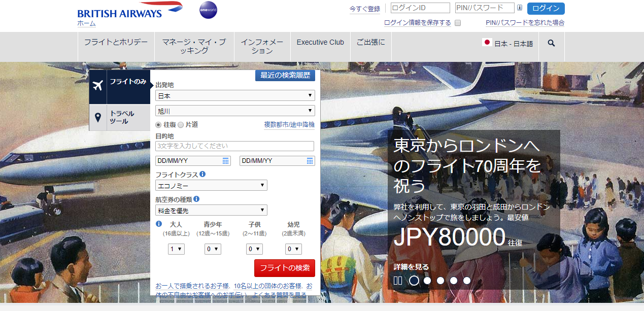
Task: Open フライトとホリデー menu
Action: click(116, 42)
